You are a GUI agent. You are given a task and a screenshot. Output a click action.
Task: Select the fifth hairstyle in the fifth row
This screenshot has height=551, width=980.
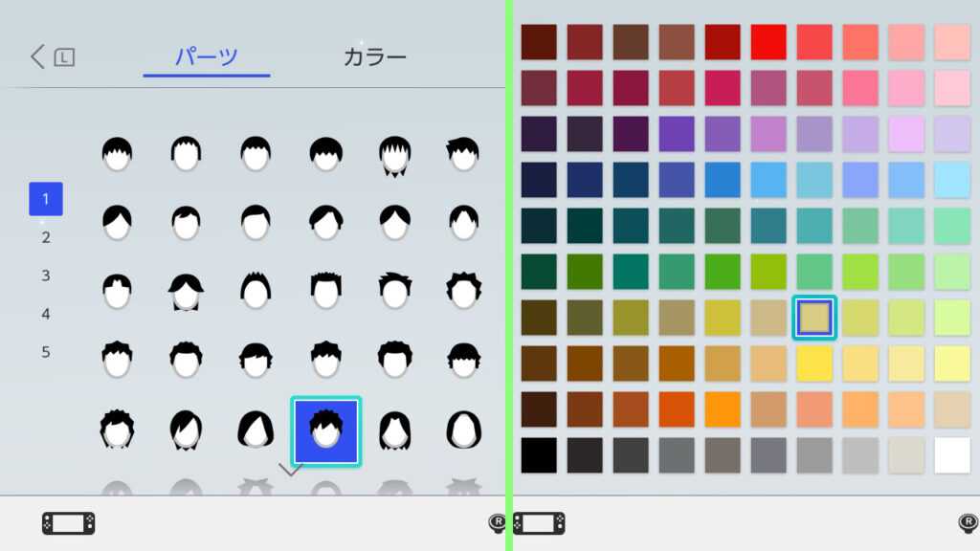pos(395,430)
